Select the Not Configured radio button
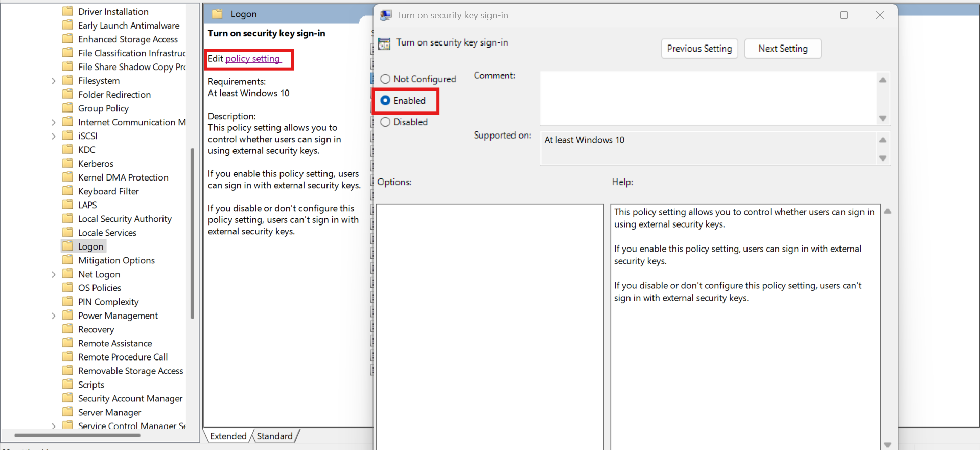Screen dimensions: 980x450 tap(385, 79)
